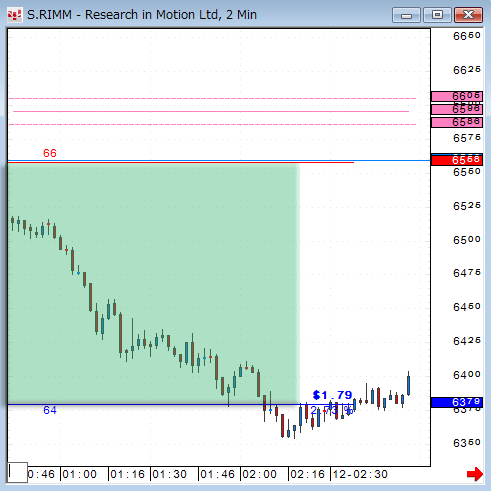This screenshot has height=491, width=491.
Task: Click the 6475 price scale label
Action: tap(467, 273)
